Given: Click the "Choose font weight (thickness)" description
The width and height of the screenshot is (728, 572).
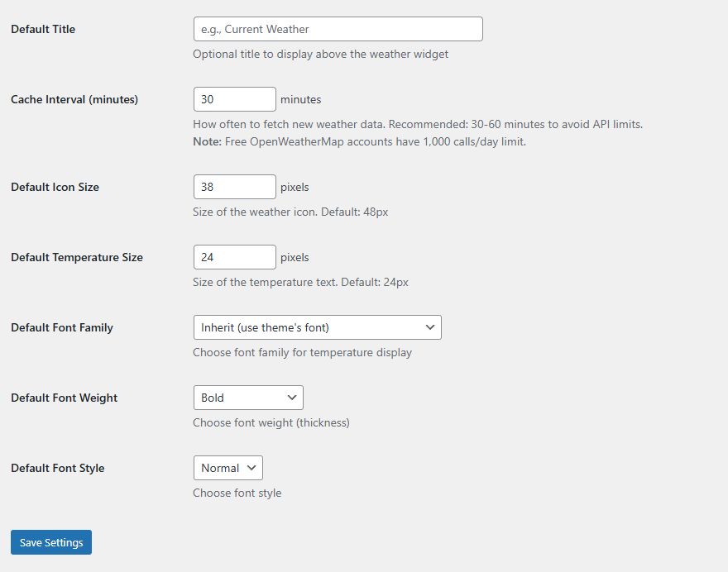Looking at the screenshot, I should tap(271, 422).
